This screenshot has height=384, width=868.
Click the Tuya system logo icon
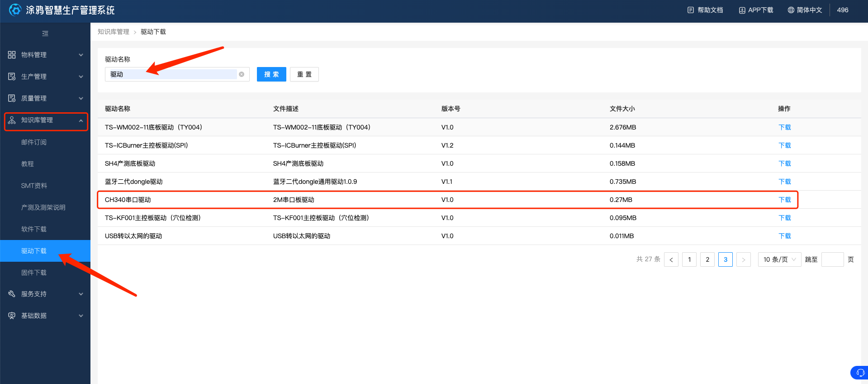[15, 10]
